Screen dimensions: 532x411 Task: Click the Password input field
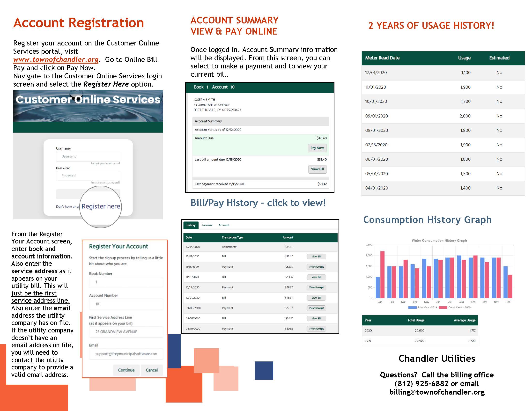click(88, 176)
